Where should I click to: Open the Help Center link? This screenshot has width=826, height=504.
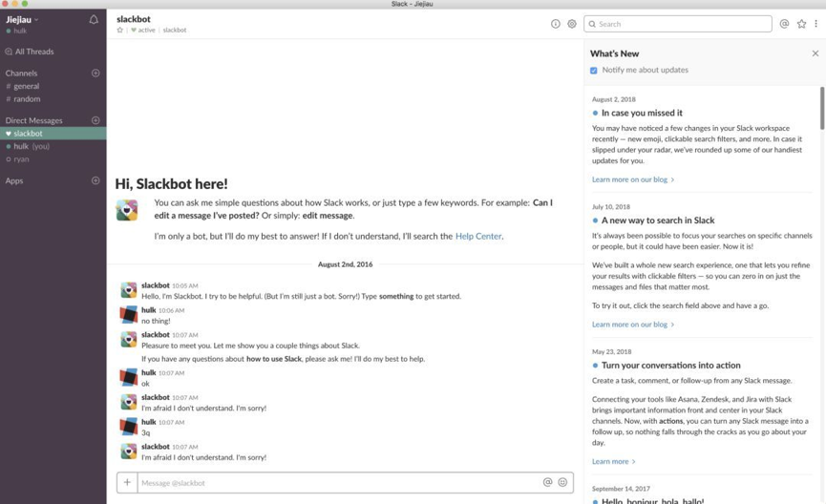click(478, 236)
